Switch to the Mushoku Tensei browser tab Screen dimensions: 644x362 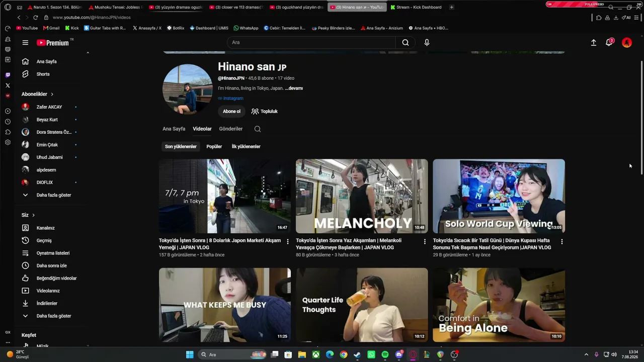tap(115, 7)
